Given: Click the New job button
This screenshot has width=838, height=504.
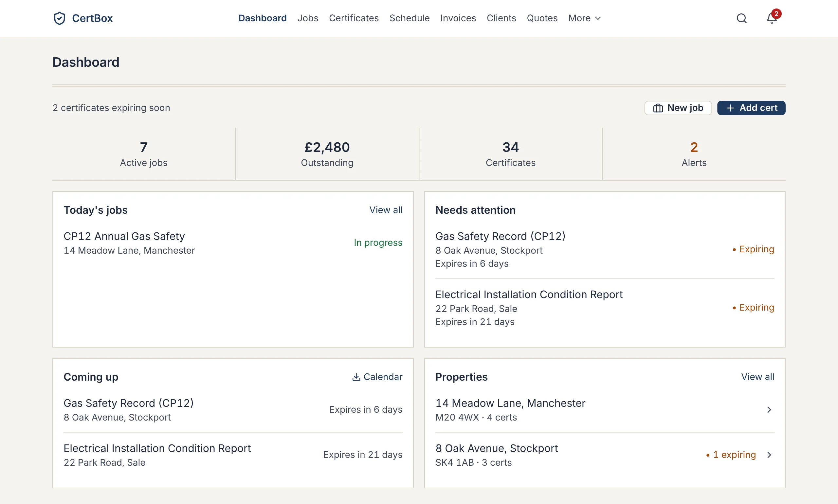Looking at the screenshot, I should click(678, 108).
